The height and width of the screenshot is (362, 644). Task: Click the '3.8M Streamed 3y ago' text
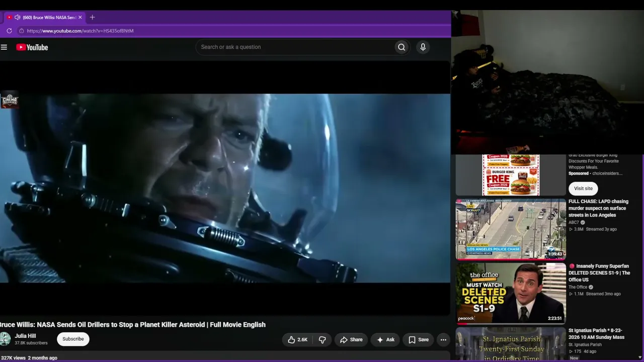click(x=593, y=229)
